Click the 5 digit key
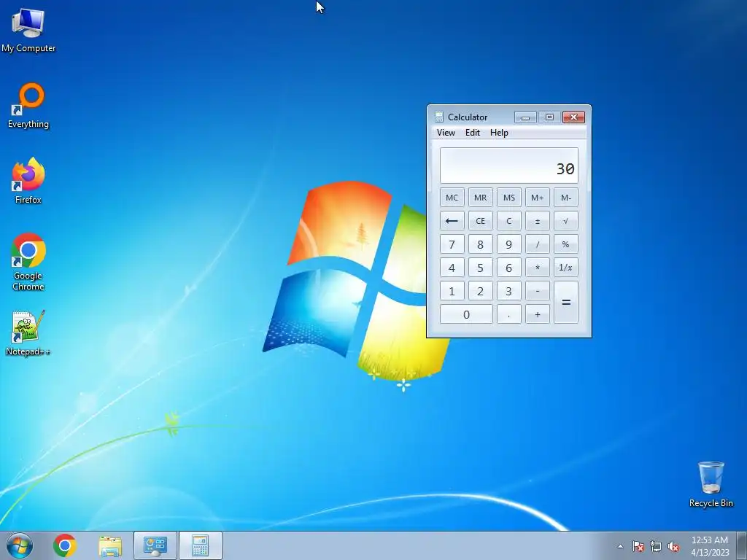This screenshot has height=560, width=747. [480, 268]
